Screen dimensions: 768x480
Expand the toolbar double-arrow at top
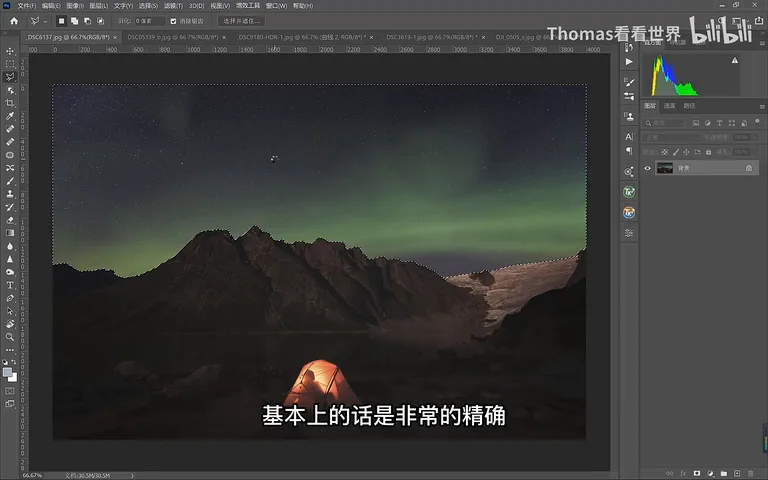pyautogui.click(x=6, y=33)
